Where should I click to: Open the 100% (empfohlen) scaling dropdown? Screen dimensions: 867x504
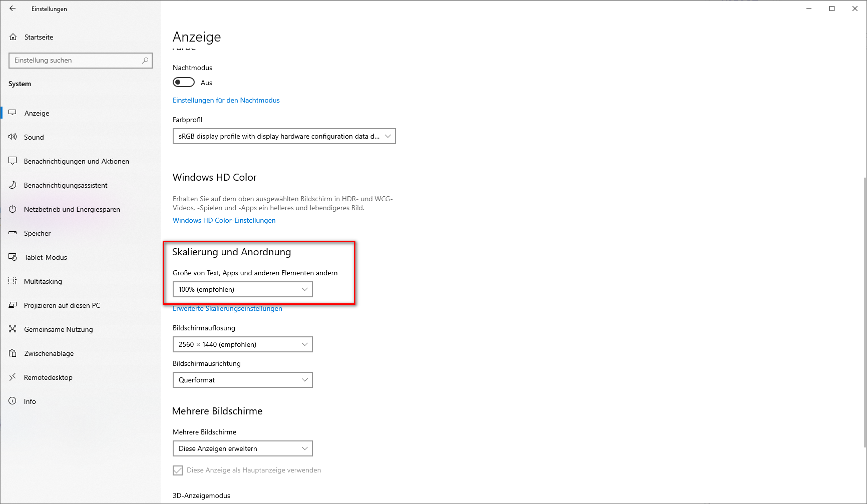click(x=243, y=289)
